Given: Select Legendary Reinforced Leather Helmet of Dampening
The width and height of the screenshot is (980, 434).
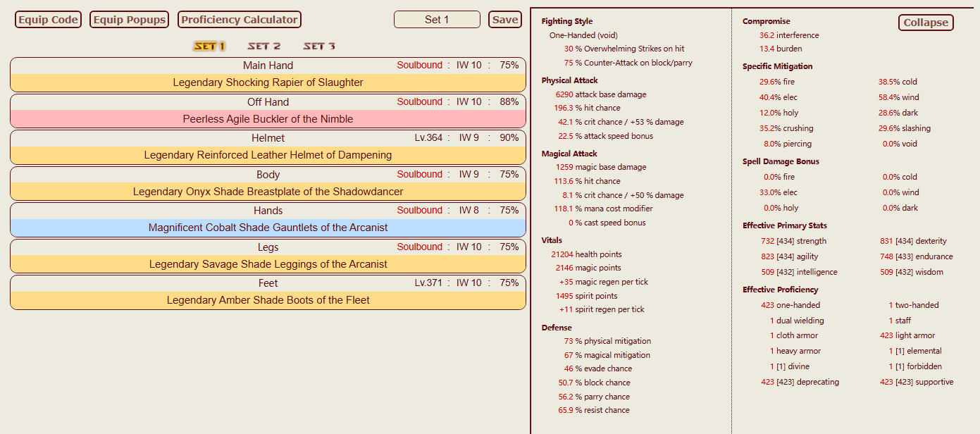Looking at the screenshot, I should [x=268, y=155].
